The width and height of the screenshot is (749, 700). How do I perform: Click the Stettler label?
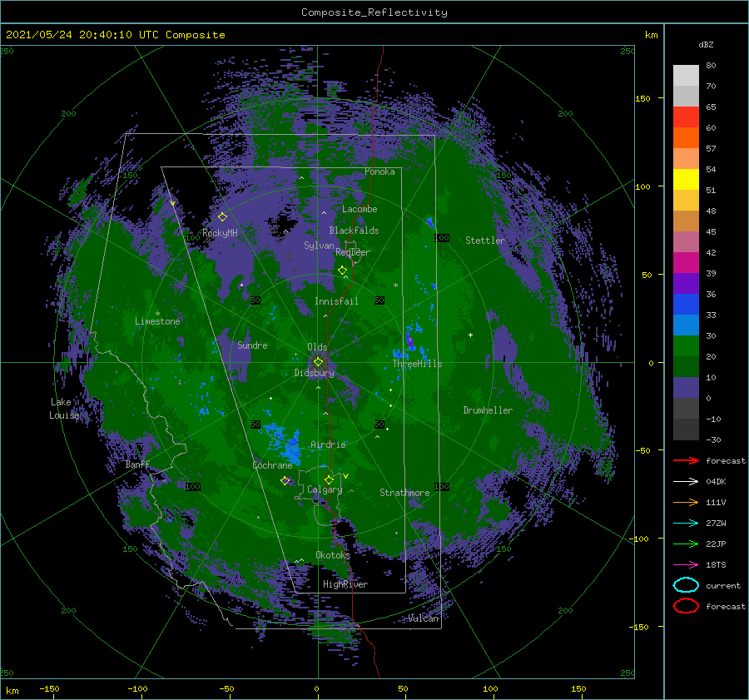pyautogui.click(x=485, y=241)
